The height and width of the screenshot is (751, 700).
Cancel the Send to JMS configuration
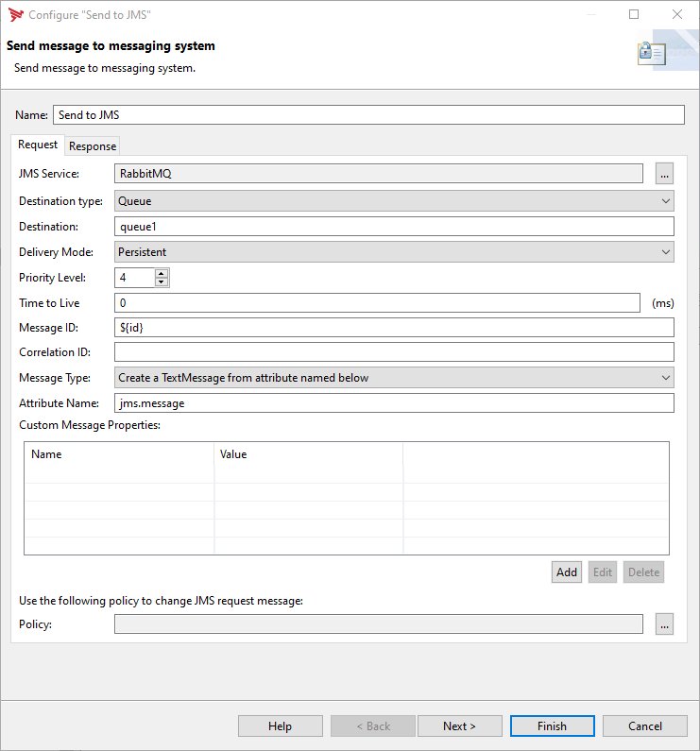[x=645, y=726]
